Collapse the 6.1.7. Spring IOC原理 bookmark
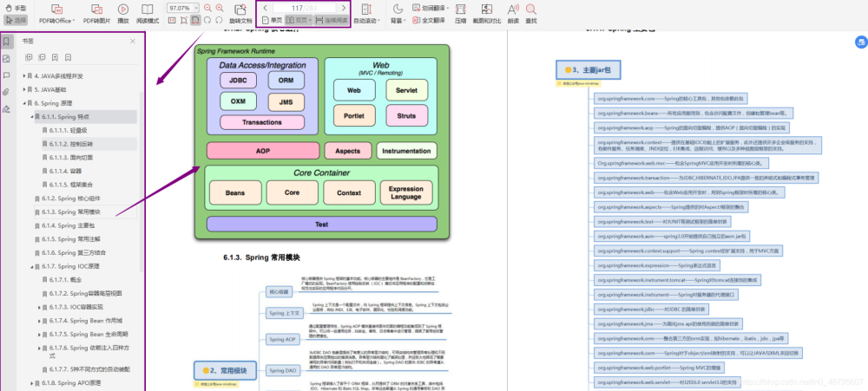The image size is (868, 391). pyautogui.click(x=31, y=266)
